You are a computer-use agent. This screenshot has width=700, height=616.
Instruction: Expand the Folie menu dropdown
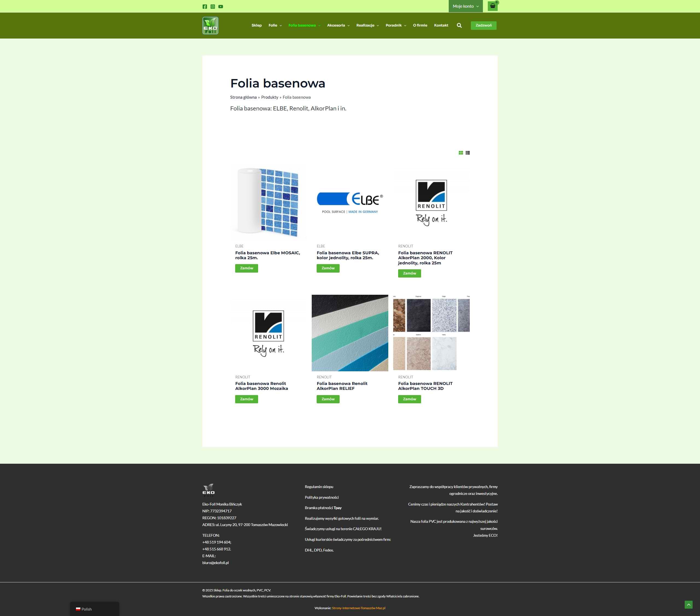(275, 25)
